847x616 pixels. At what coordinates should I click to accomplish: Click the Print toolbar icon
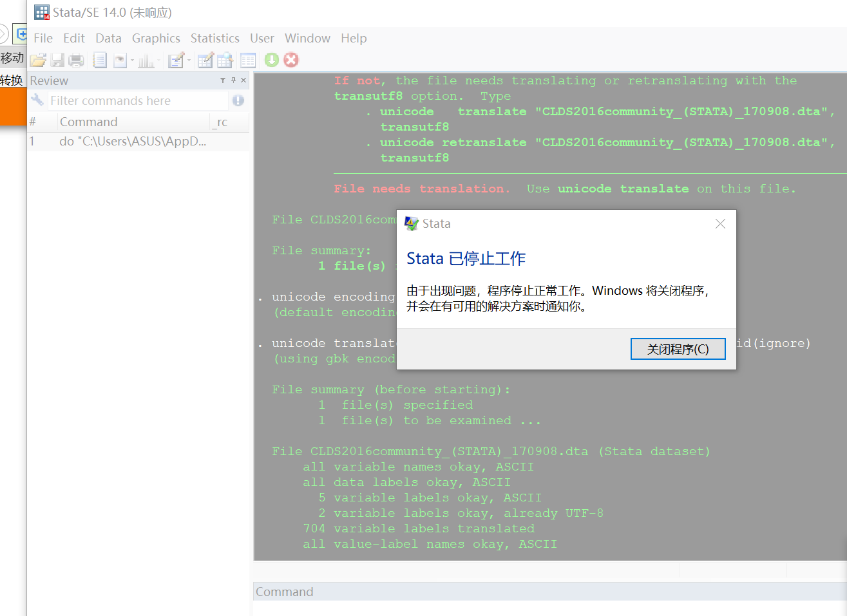click(x=76, y=60)
